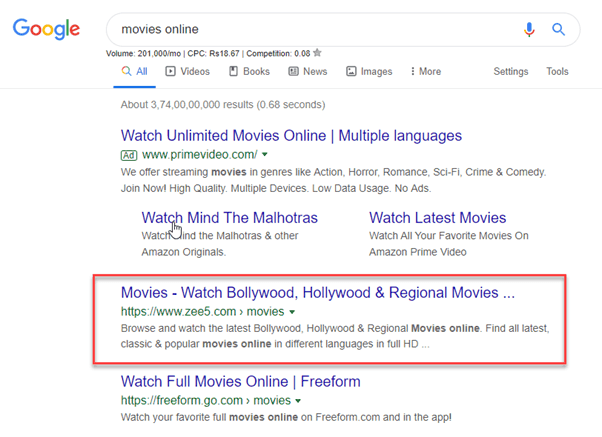Click the https://www.zee5.com › movies URL
The width and height of the screenshot is (602, 437).
coord(202,311)
